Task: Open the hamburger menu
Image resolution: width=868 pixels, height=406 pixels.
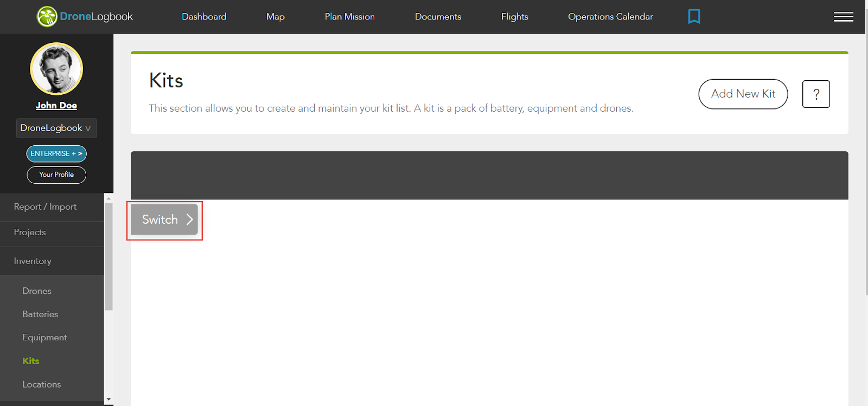Action: [x=843, y=17]
